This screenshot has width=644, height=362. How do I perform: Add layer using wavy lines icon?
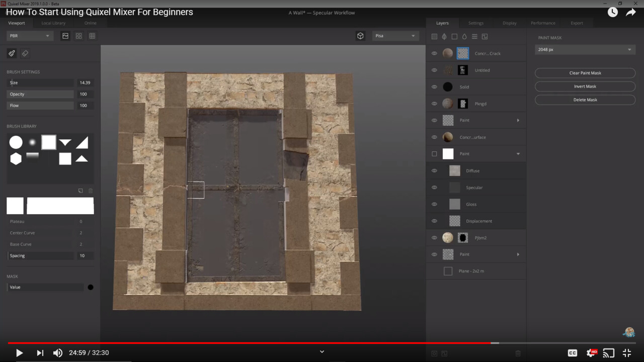pyautogui.click(x=474, y=37)
